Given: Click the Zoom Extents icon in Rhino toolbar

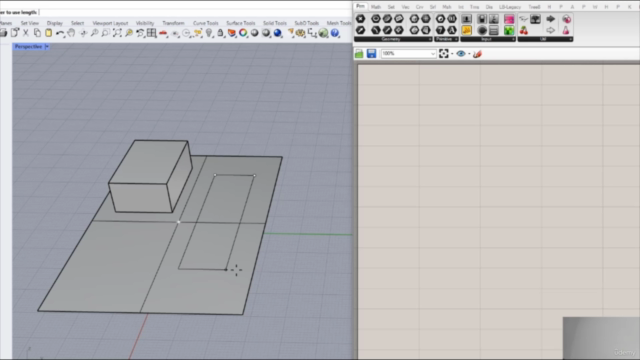Looking at the screenshot, I should point(117,33).
